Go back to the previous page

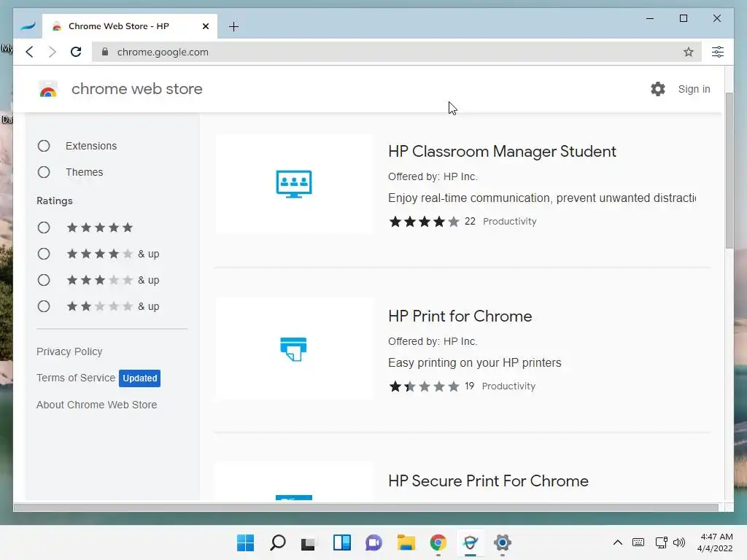click(x=29, y=52)
